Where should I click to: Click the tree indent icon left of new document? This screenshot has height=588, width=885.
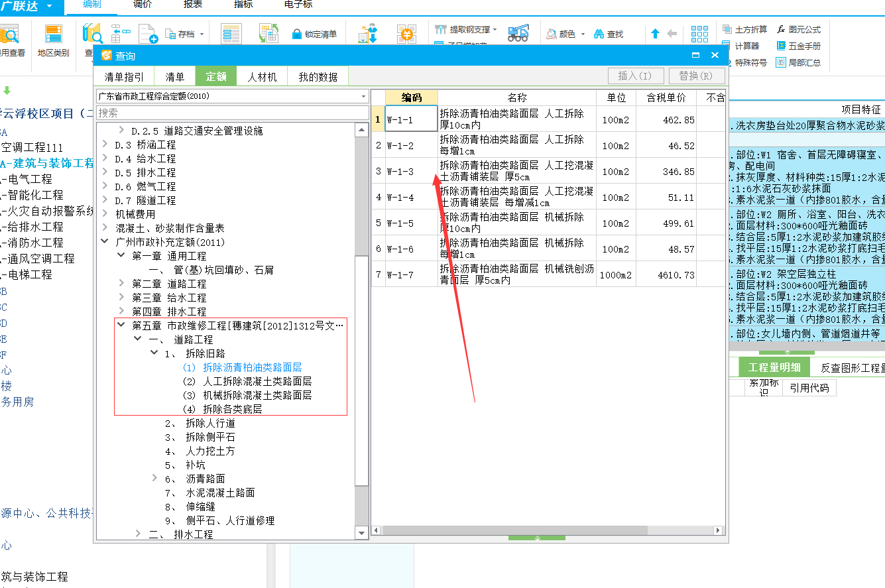coord(121,34)
